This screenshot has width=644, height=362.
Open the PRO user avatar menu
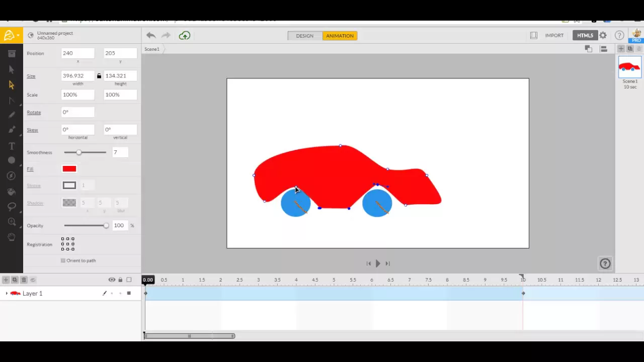(636, 35)
